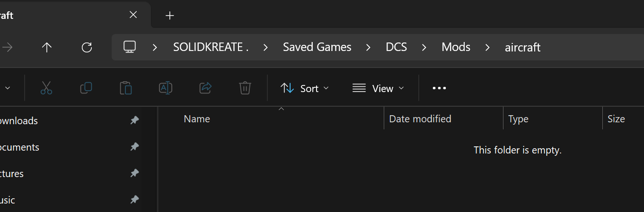Click the This PC monitor icon

pyautogui.click(x=130, y=47)
